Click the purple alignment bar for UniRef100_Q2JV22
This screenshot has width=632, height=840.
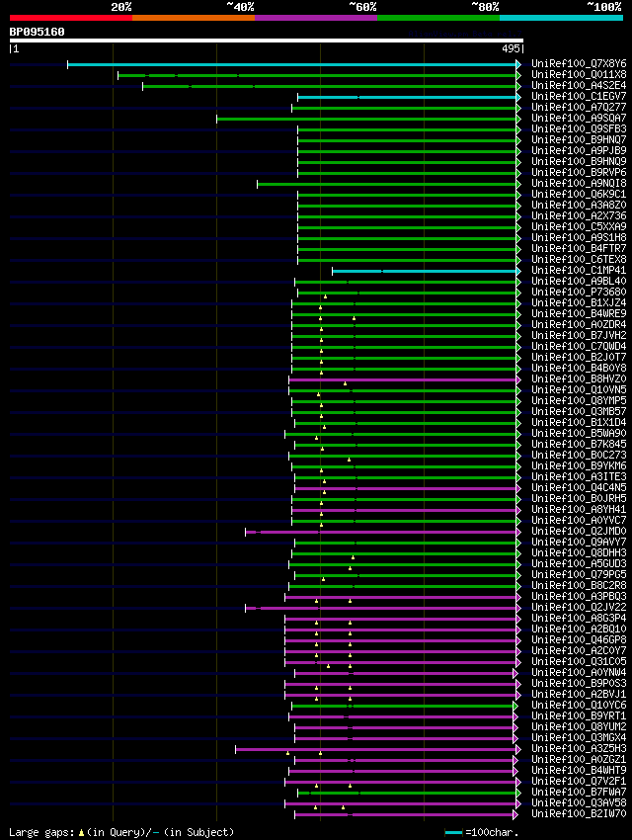(381, 608)
